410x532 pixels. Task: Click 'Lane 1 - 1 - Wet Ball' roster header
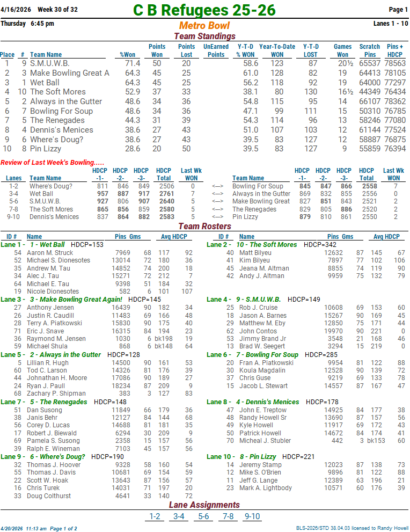click(x=33, y=245)
